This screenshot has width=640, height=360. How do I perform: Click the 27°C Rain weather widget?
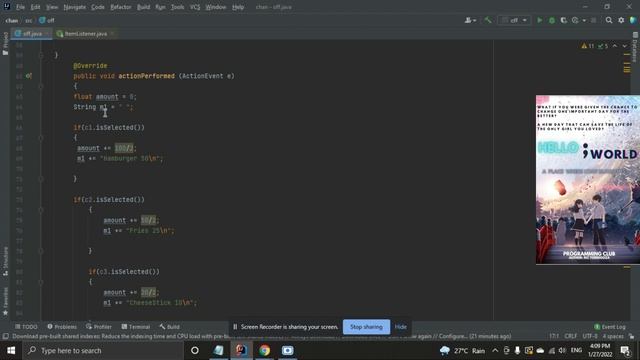[x=462, y=351]
